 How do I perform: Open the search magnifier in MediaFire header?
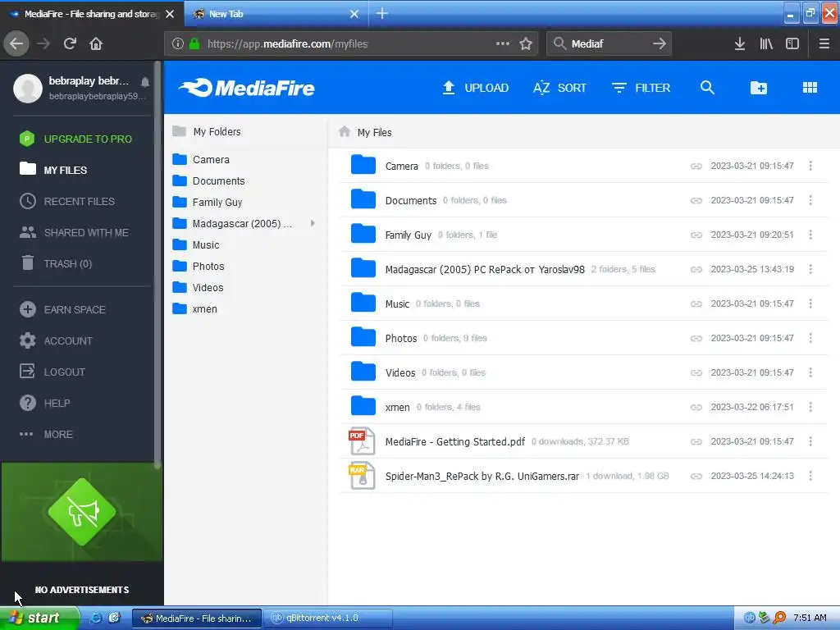[707, 88]
